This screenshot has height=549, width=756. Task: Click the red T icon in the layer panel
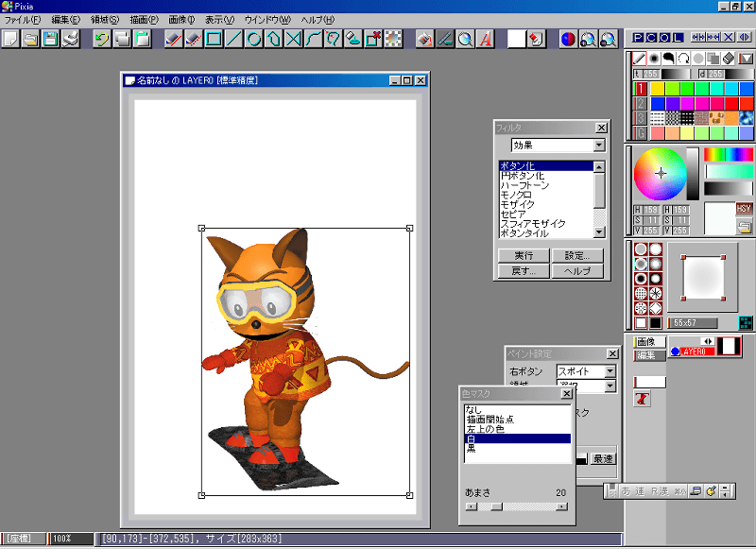click(642, 399)
